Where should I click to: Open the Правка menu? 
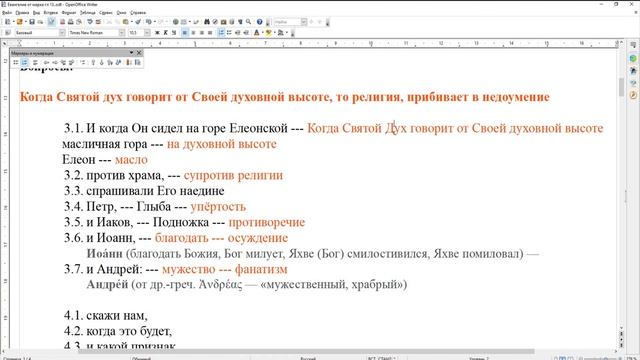click(22, 13)
